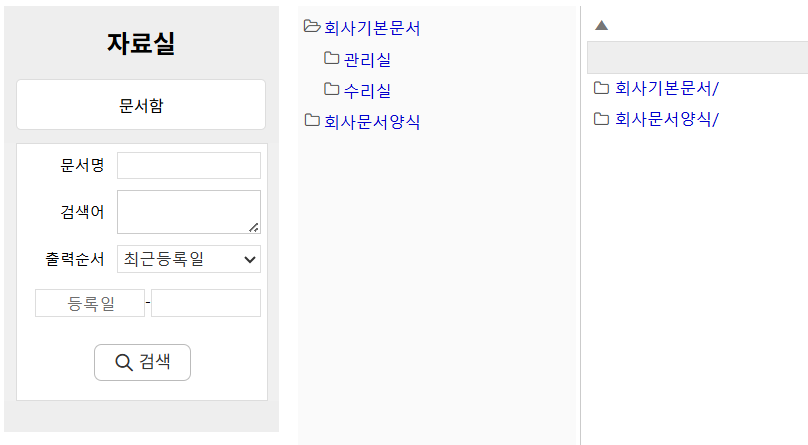Image resolution: width=808 pixels, height=445 pixels.
Task: Click the folder icon beside 회사문서양식 in tree
Action: 312,121
